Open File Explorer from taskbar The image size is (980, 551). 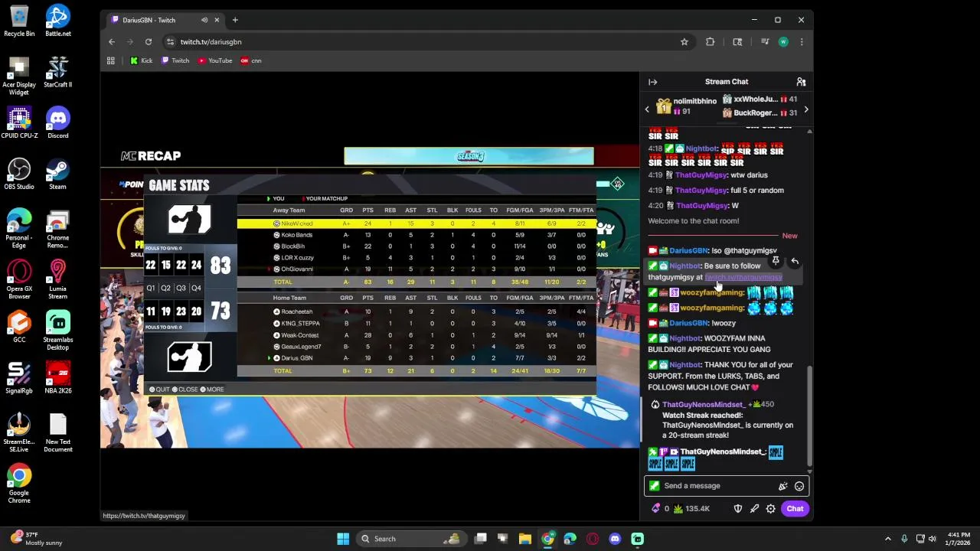[525, 539]
